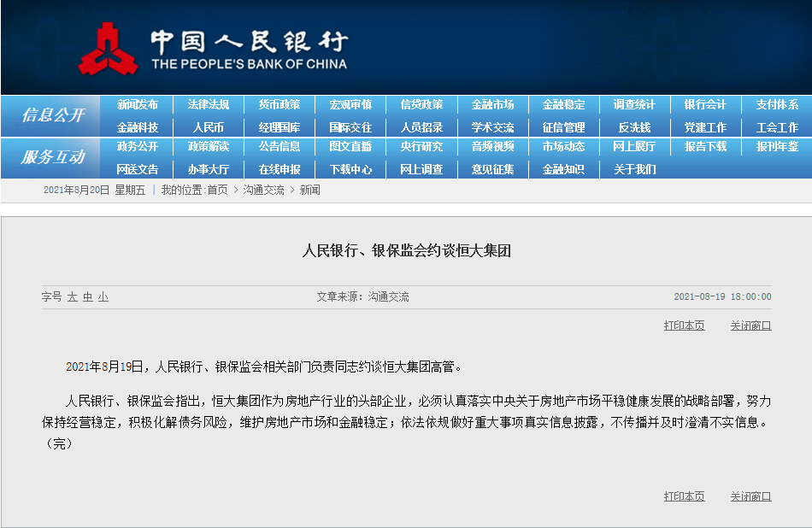The image size is (812, 528).
Task: Open 调查统计 section
Action: coord(634,104)
